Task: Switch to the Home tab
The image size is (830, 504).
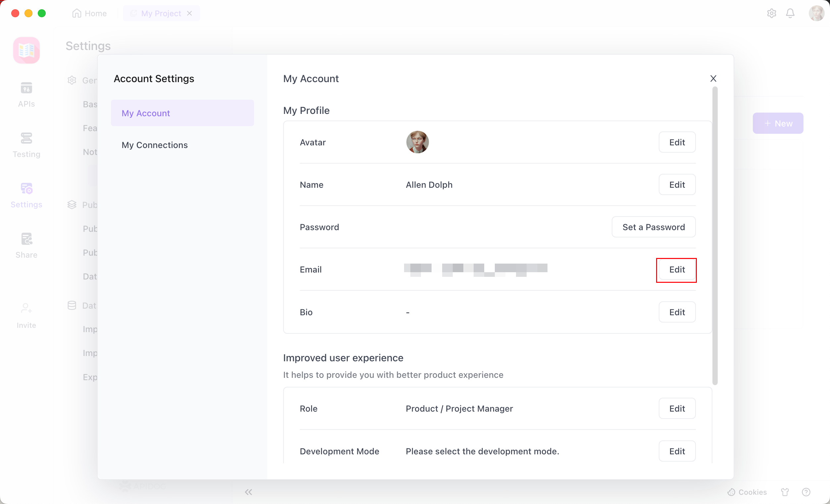Action: pyautogui.click(x=89, y=13)
